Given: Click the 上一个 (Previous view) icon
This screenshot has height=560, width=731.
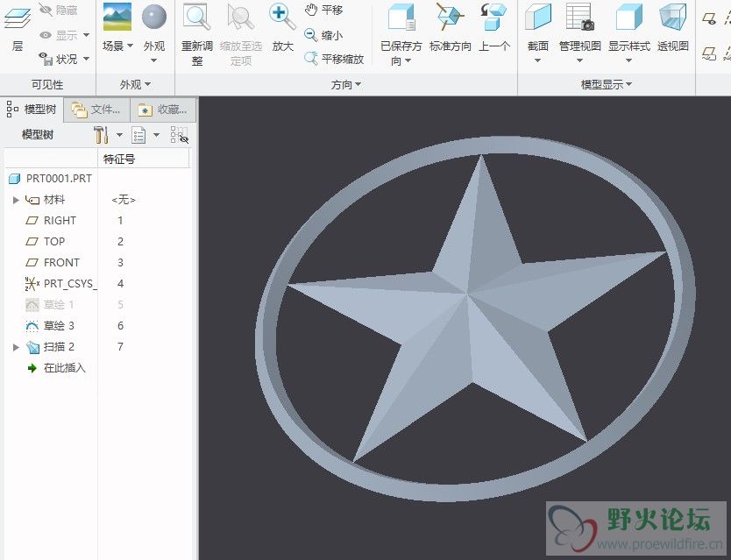Looking at the screenshot, I should [493, 18].
